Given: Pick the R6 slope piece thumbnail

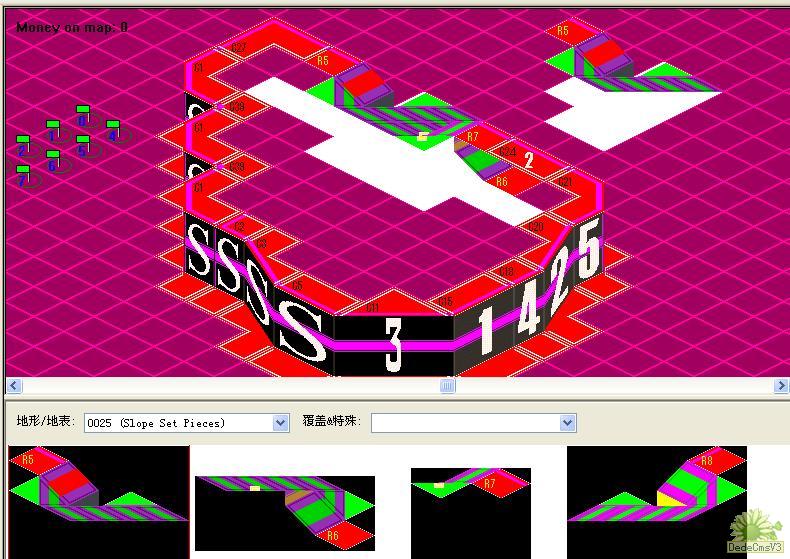Looking at the screenshot, I should (285, 513).
